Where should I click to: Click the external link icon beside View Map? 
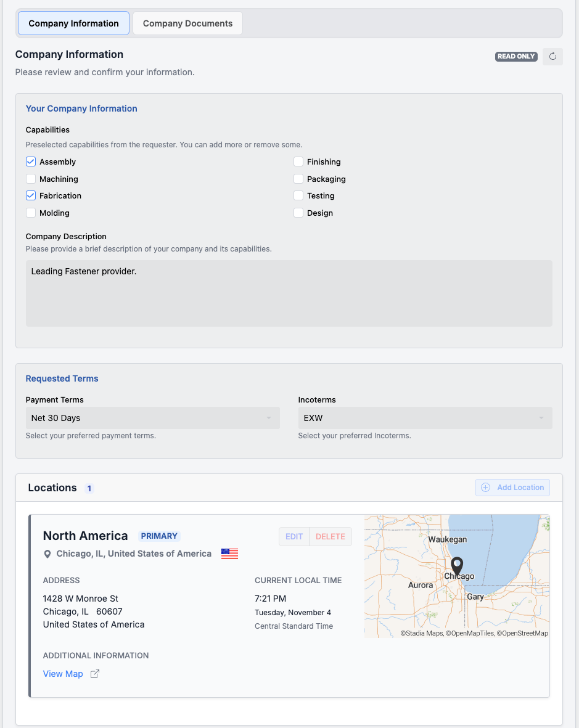(94, 674)
